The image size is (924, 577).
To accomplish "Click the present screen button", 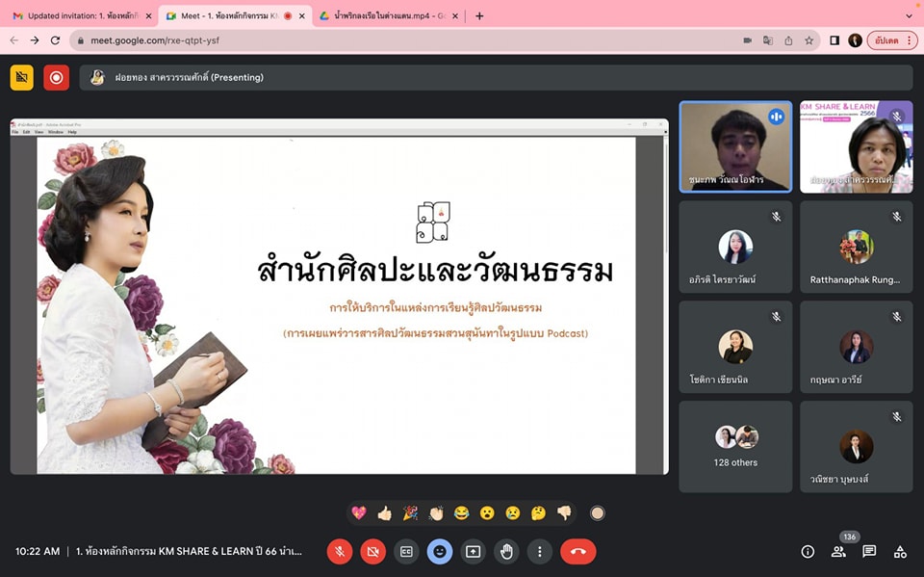I will click(473, 551).
